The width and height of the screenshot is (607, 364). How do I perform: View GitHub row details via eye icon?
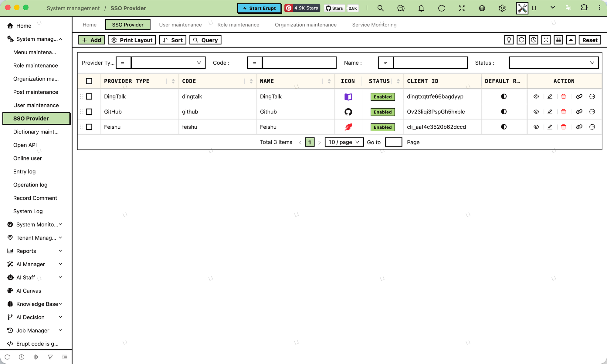click(x=536, y=112)
